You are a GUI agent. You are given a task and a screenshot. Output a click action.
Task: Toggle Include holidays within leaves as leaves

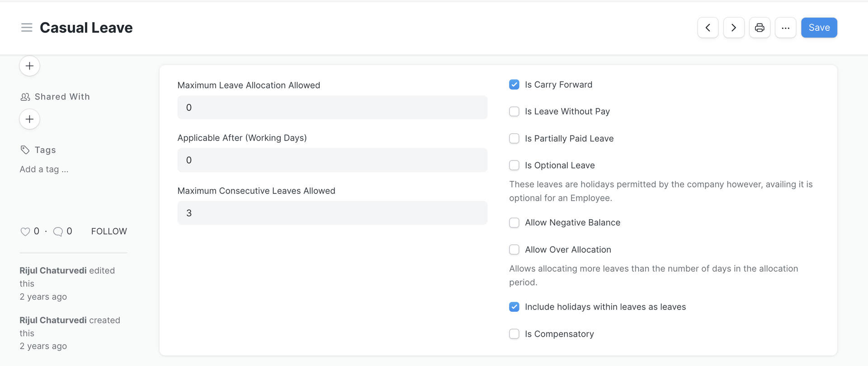[514, 307]
